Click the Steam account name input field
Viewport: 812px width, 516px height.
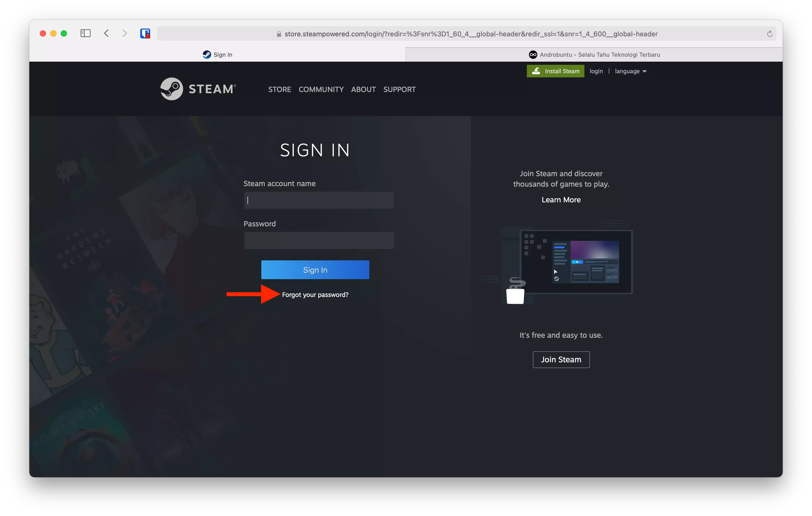point(318,200)
